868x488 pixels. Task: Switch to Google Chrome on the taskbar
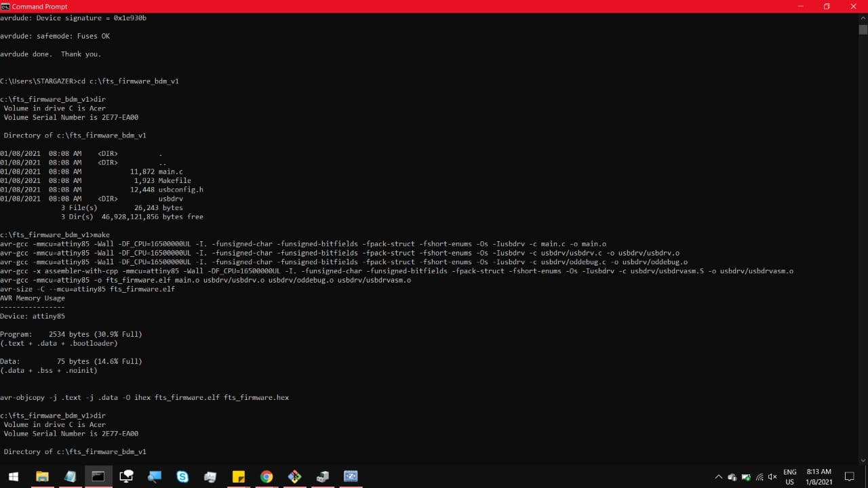point(267,476)
